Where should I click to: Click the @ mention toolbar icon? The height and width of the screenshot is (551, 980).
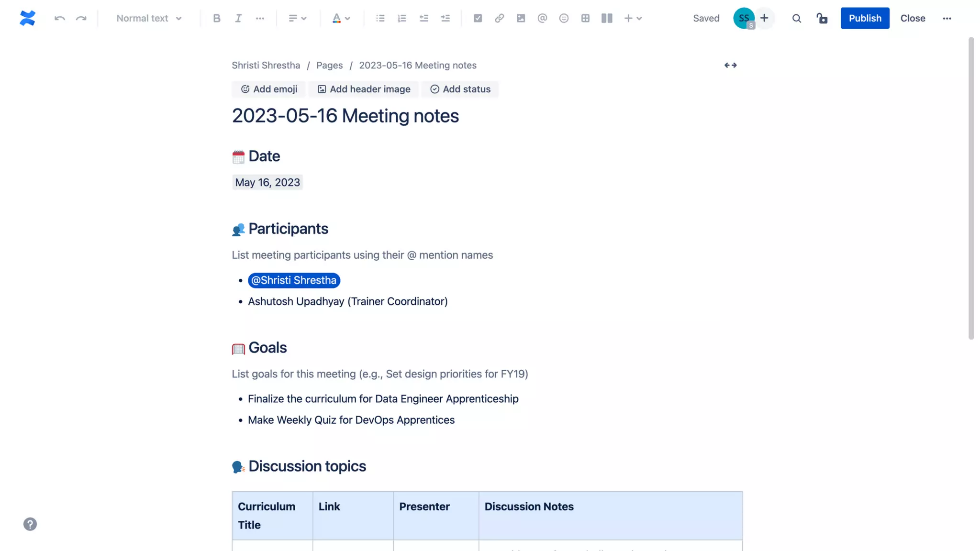coord(542,18)
